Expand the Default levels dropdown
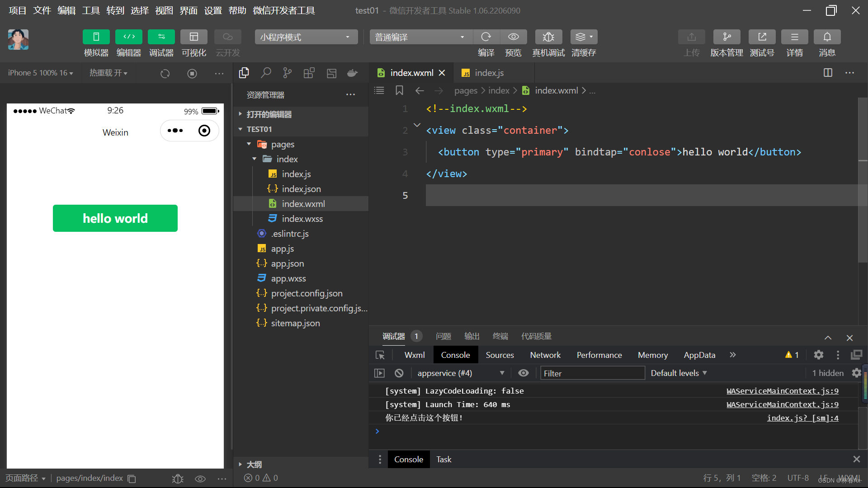The image size is (868, 488). point(678,373)
